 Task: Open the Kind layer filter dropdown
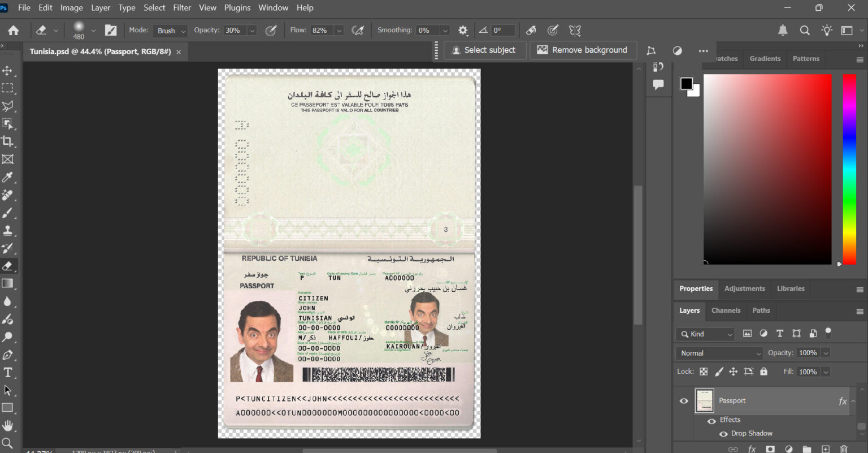(705, 334)
